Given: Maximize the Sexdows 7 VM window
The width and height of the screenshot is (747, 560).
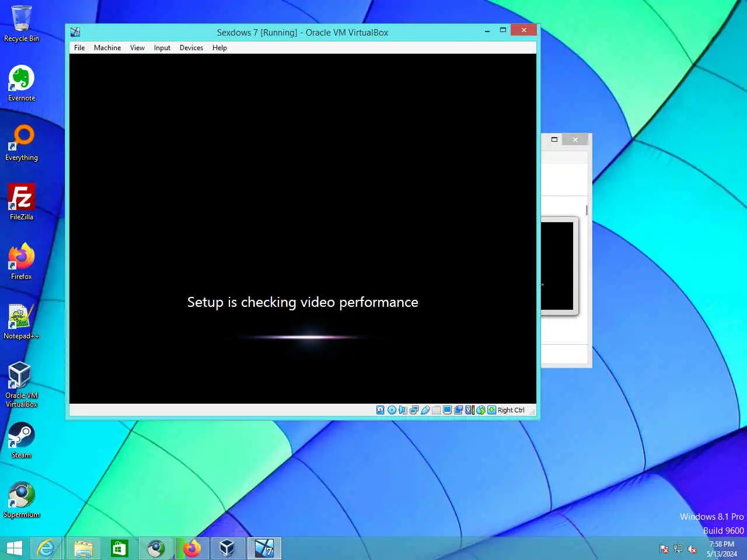Looking at the screenshot, I should (502, 30).
